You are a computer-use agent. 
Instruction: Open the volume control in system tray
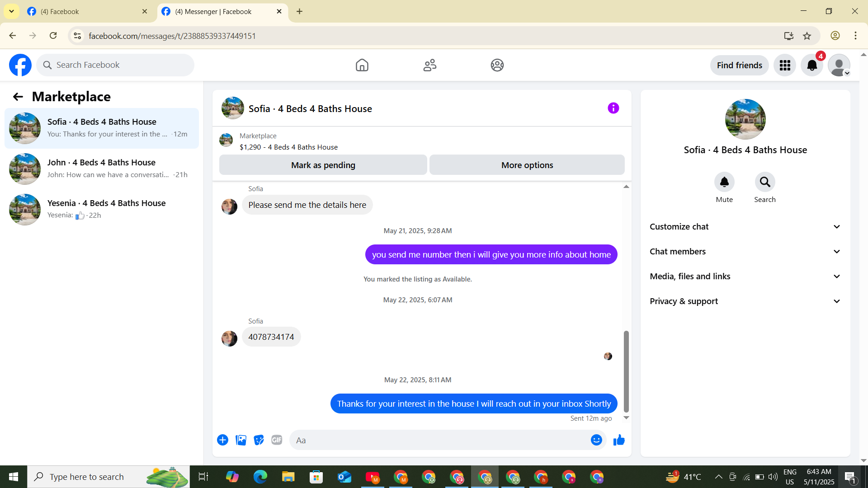773,477
